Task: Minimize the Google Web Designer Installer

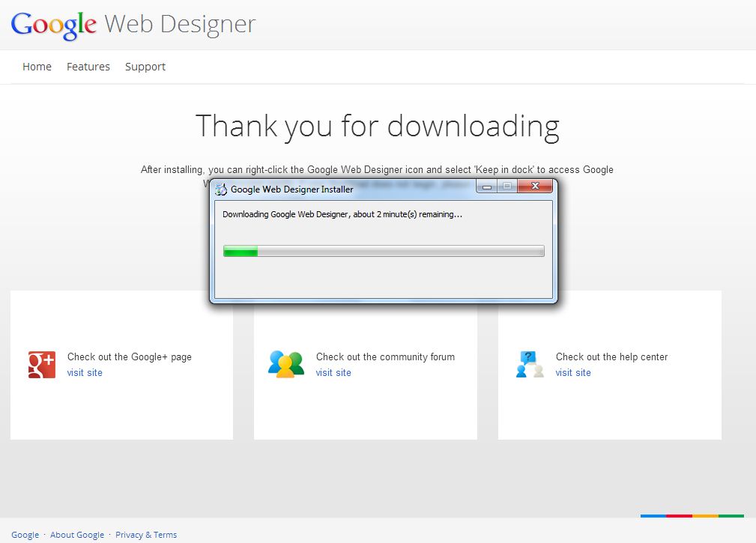Action: click(x=487, y=186)
